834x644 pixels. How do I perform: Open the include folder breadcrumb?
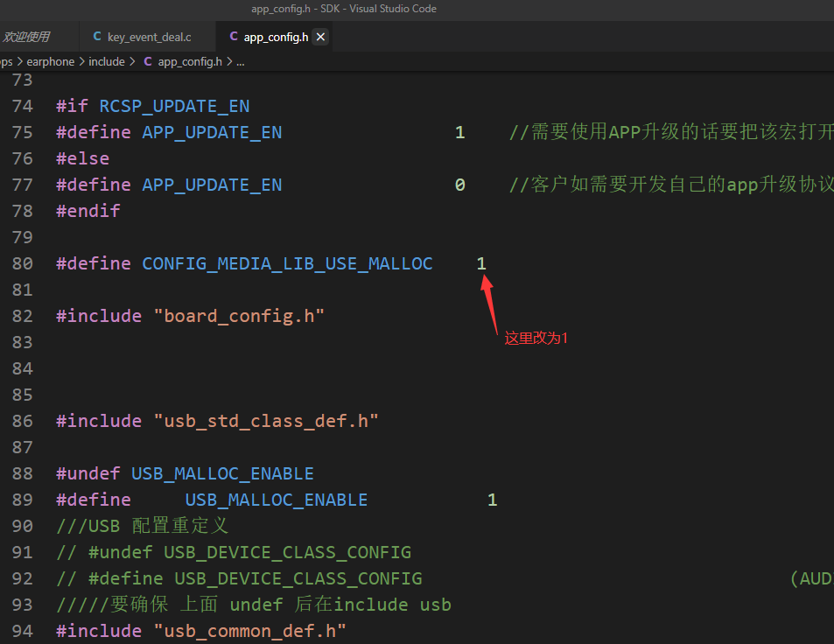click(107, 62)
